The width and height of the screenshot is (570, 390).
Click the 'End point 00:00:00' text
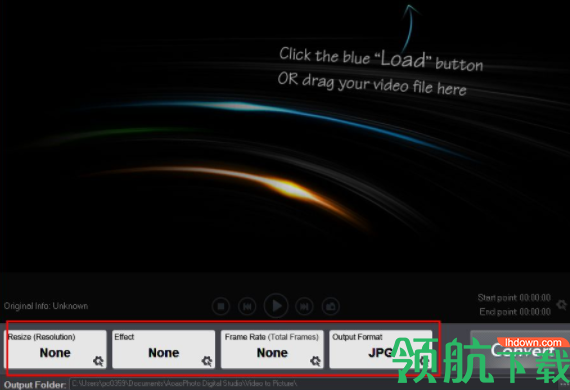click(x=515, y=312)
